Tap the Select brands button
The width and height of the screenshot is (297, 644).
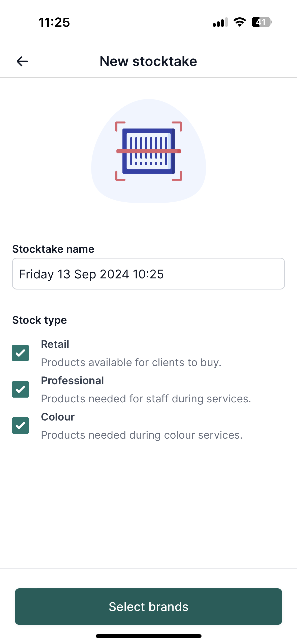tap(148, 606)
